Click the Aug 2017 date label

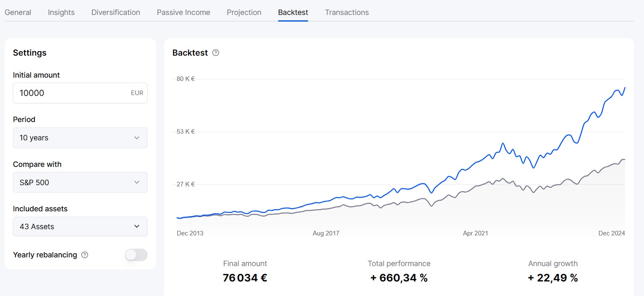point(326,233)
